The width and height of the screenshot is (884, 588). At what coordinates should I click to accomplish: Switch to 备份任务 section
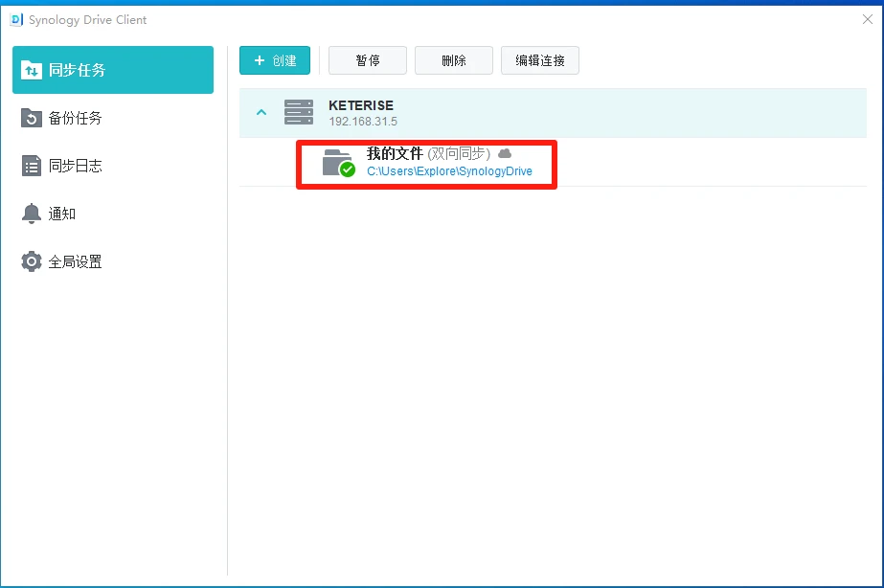[113, 118]
